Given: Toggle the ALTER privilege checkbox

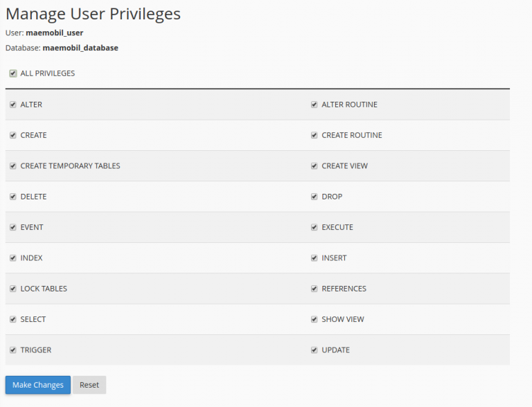Looking at the screenshot, I should coord(13,105).
